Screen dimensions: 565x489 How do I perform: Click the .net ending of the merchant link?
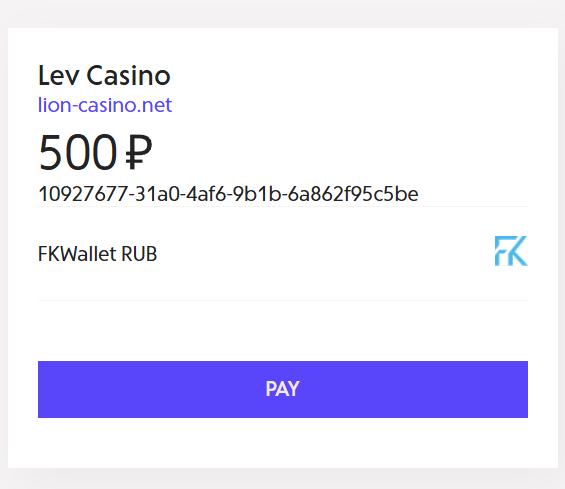pos(156,105)
